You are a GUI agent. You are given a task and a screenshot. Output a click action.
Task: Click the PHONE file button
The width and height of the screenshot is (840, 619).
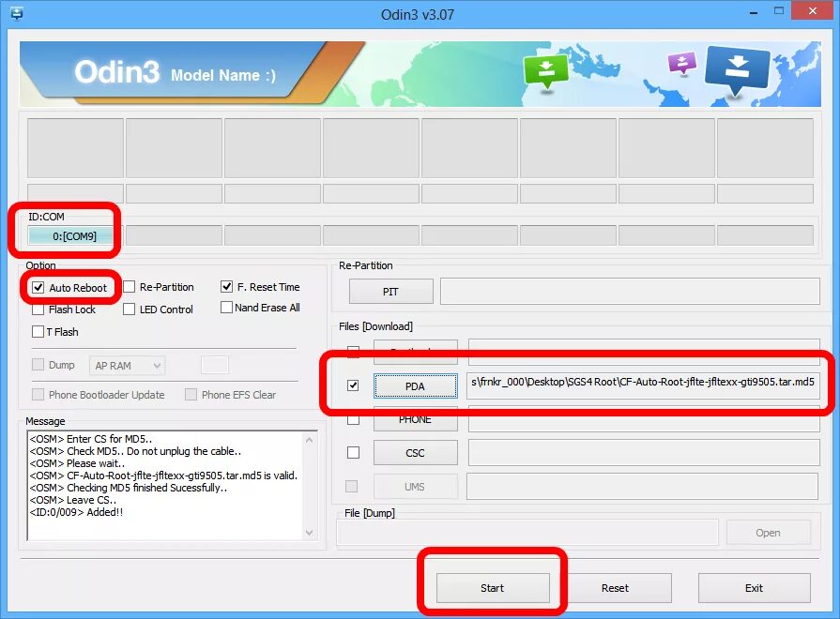pos(415,419)
